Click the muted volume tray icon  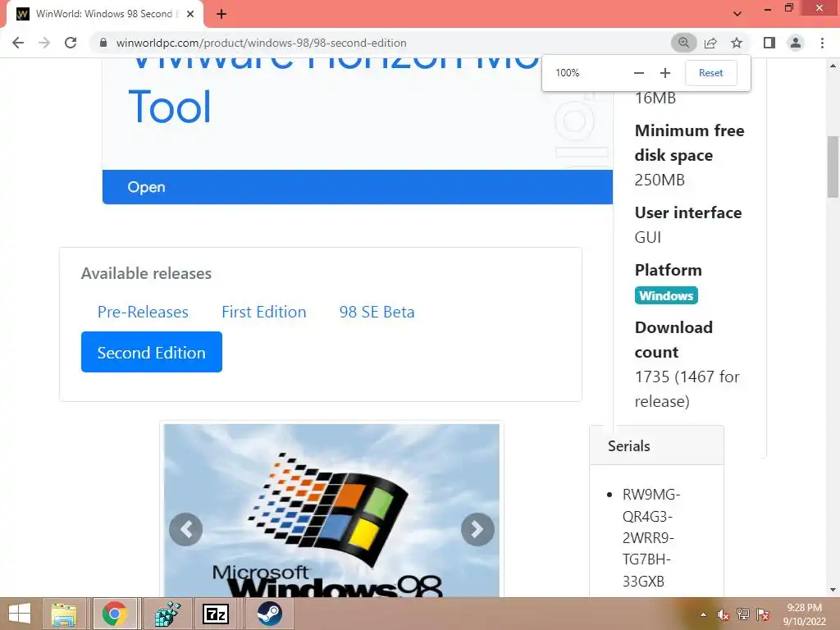tap(723, 614)
